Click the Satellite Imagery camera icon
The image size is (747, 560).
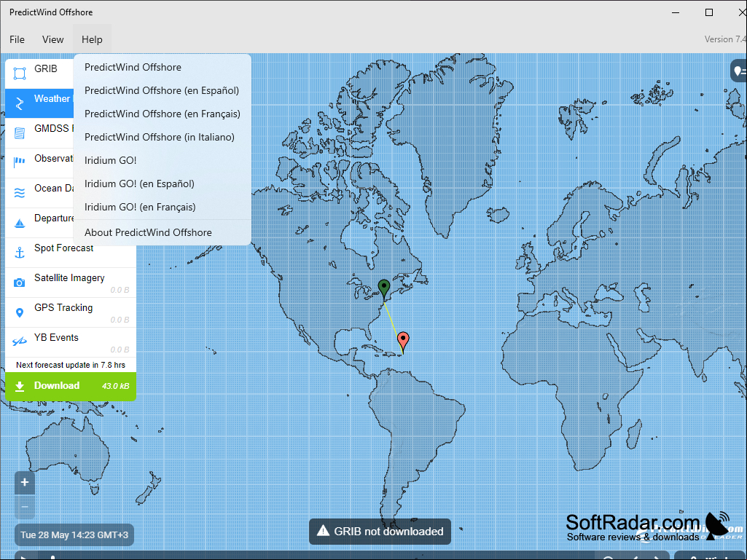point(20,283)
